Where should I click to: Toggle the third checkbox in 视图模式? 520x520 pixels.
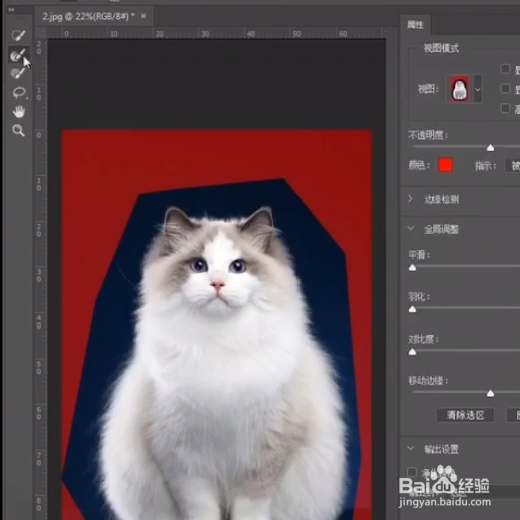tap(506, 108)
